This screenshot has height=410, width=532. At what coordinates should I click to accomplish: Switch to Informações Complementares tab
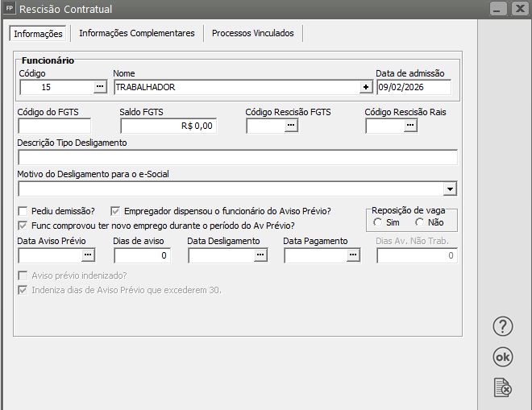point(136,33)
